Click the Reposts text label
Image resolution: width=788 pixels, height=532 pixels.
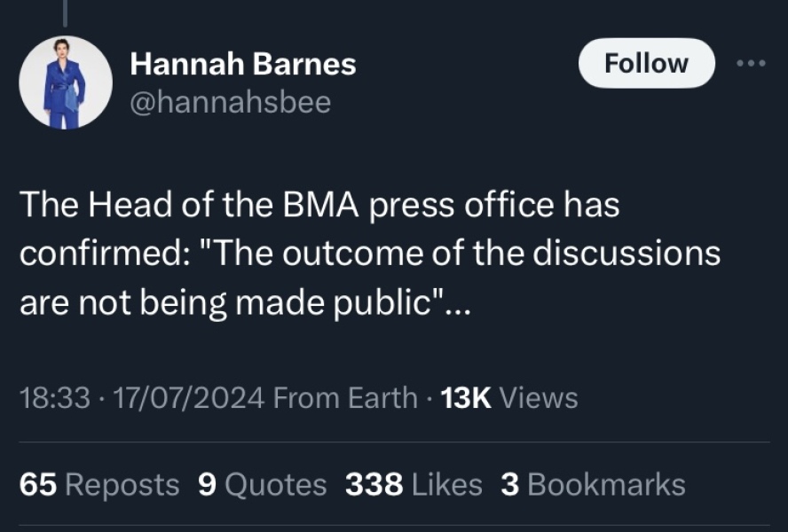[124, 484]
